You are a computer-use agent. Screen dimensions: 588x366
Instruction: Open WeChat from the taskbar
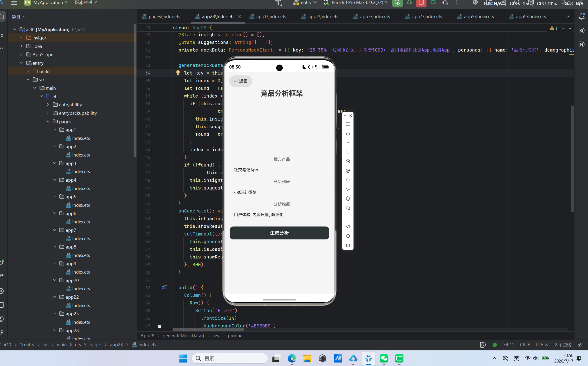384,358
